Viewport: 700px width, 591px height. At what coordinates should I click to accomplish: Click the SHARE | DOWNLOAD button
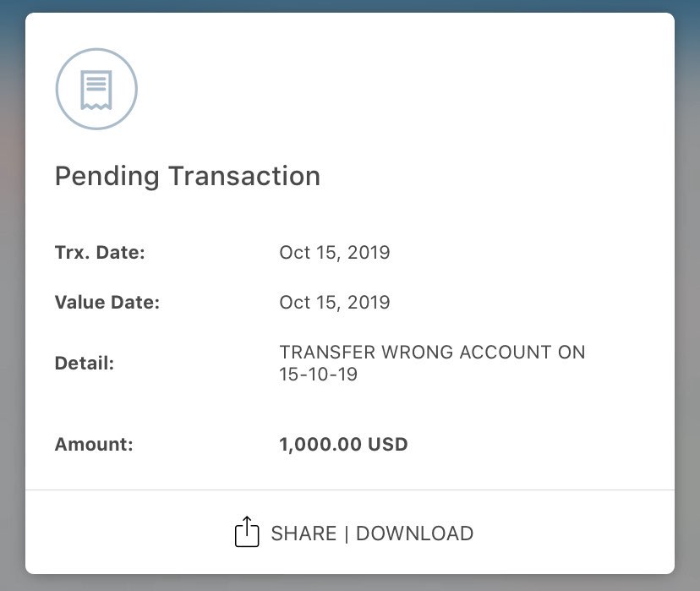point(354,533)
